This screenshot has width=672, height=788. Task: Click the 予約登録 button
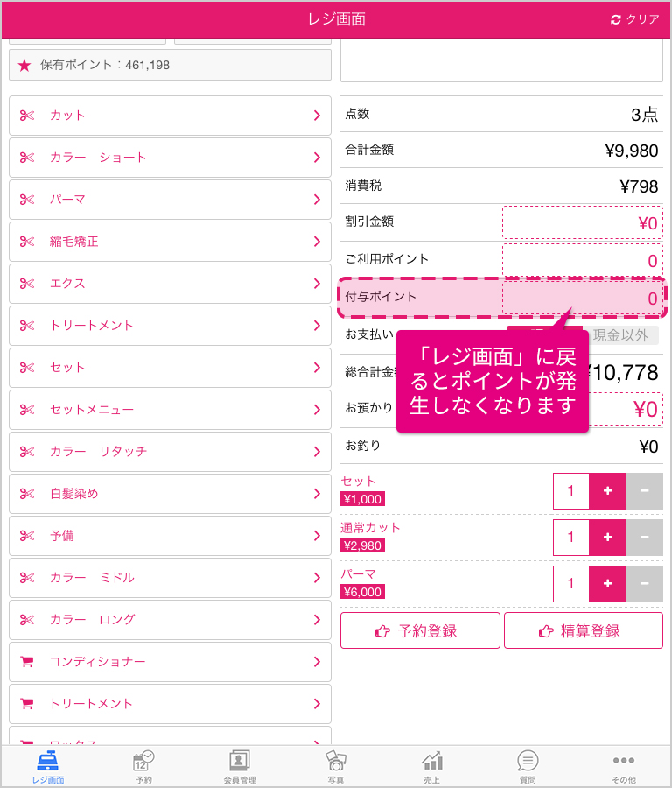click(420, 630)
